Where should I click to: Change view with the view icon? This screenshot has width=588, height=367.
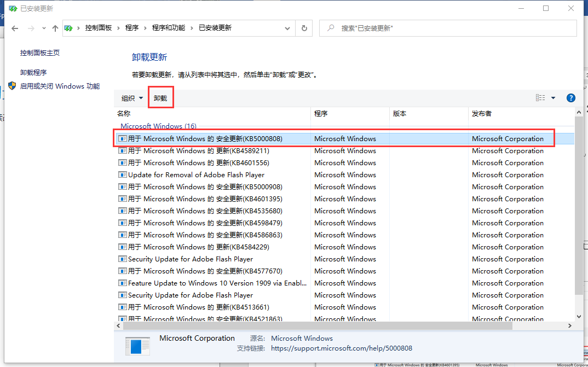coord(540,98)
